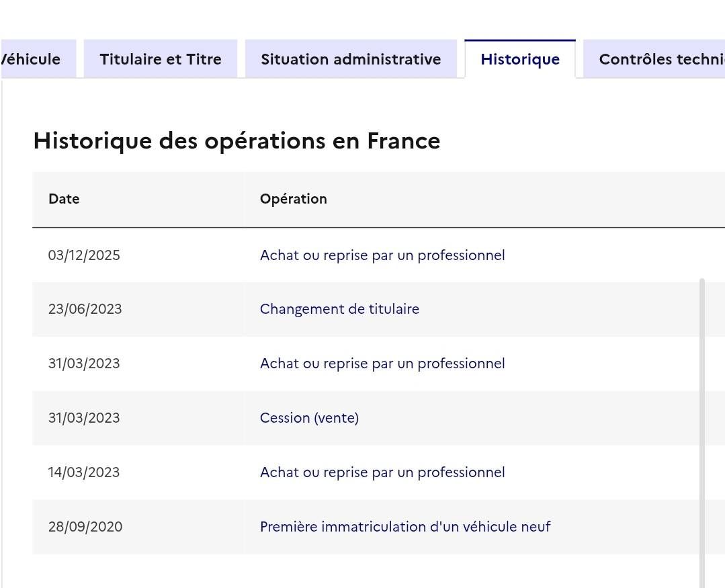Click the date 23/06/2023
Image resolution: width=725 pixels, height=588 pixels.
[85, 309]
